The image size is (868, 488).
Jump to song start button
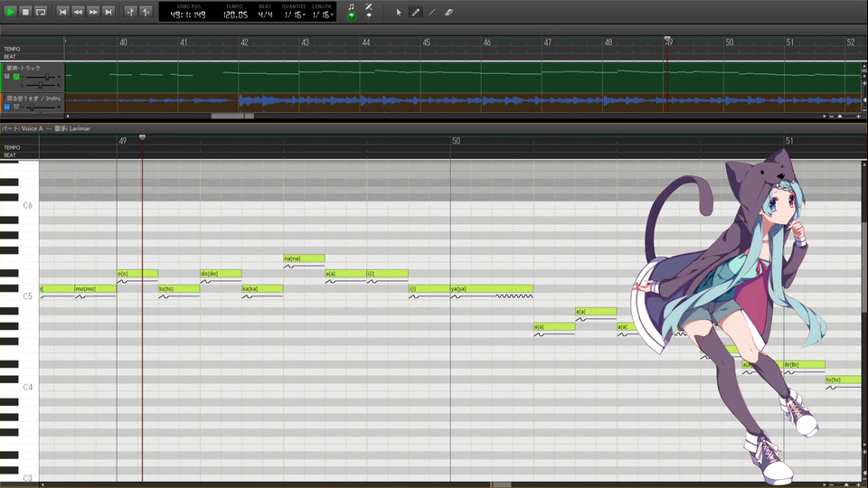(x=62, y=12)
